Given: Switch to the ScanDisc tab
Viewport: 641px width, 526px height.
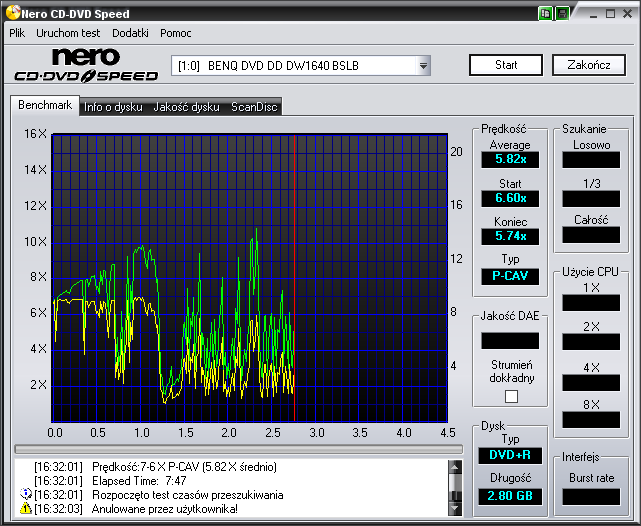Looking at the screenshot, I should (254, 107).
